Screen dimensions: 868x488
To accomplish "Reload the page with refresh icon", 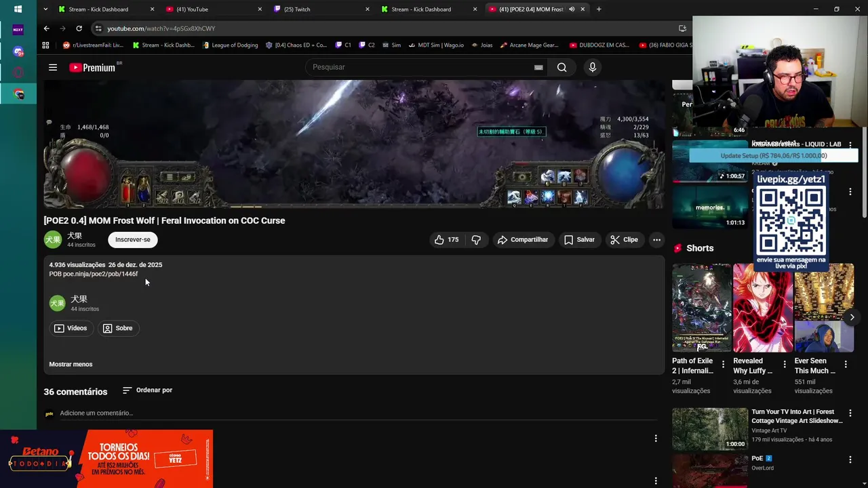I will (79, 28).
